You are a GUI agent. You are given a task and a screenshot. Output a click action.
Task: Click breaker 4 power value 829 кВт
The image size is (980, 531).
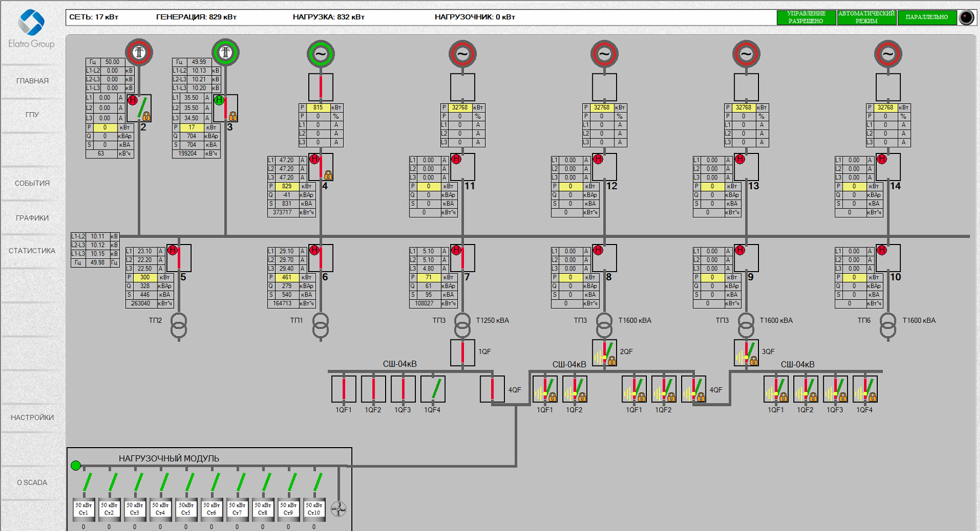(287, 187)
